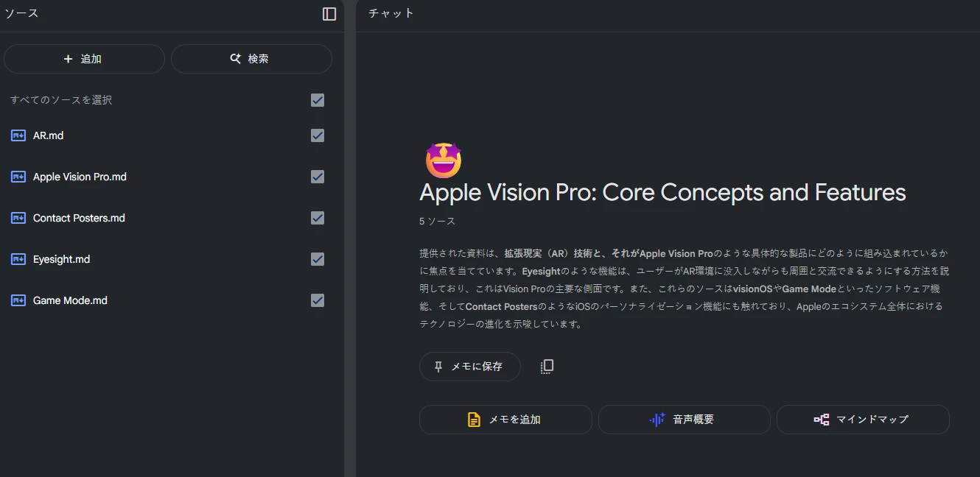This screenshot has width=980, height=477.
Task: Click the markdown icon beside Game Mode.md
Action: pyautogui.click(x=18, y=300)
